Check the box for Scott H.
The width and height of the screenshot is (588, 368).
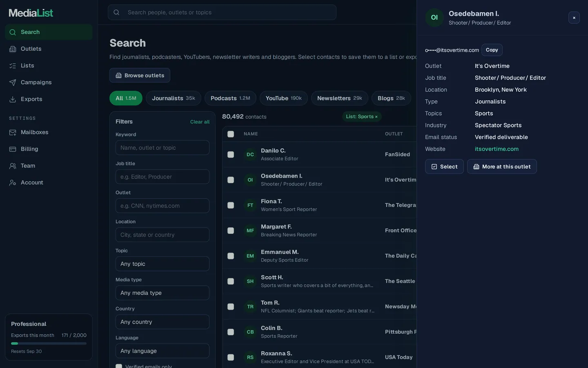pos(231,281)
